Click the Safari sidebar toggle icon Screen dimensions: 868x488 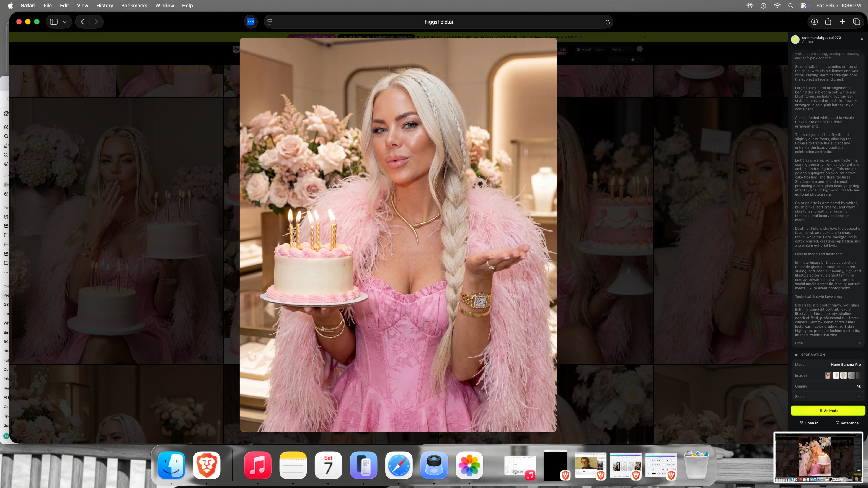click(54, 22)
